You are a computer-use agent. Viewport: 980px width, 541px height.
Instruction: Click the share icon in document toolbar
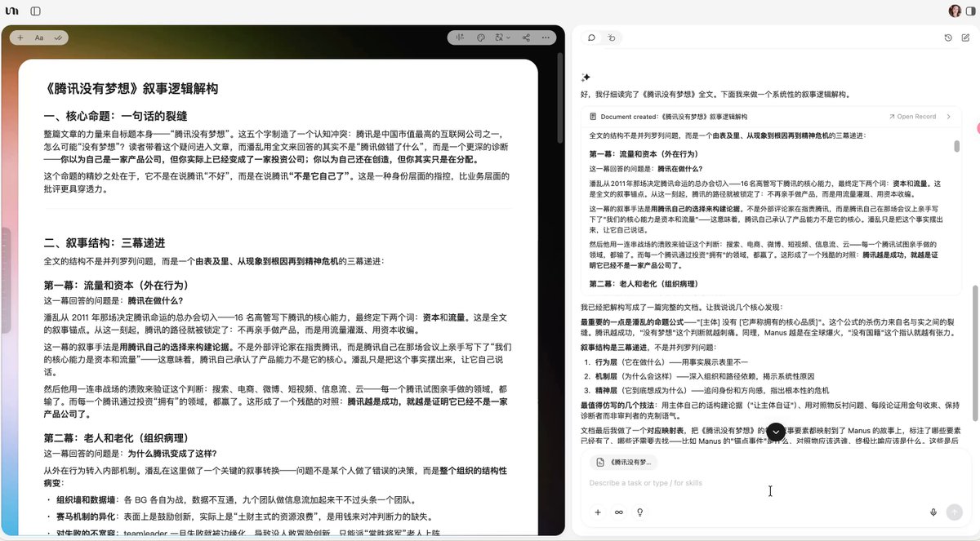click(x=526, y=38)
